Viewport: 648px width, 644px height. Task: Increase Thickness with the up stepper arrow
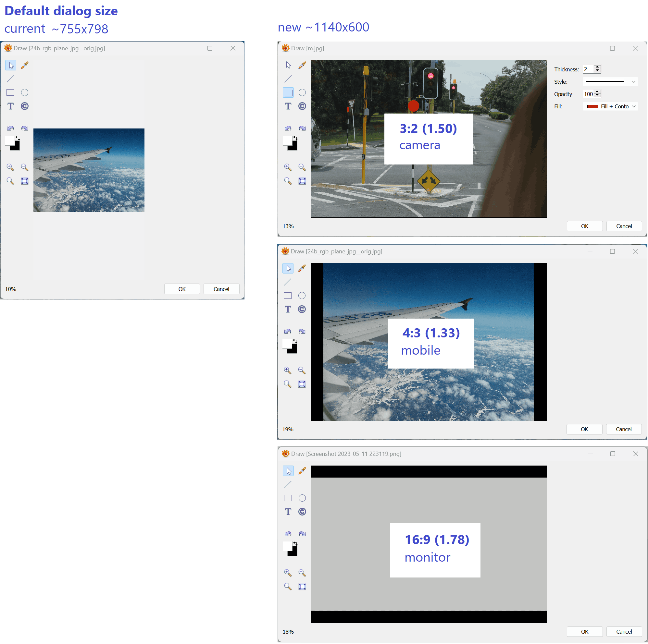(x=597, y=67)
